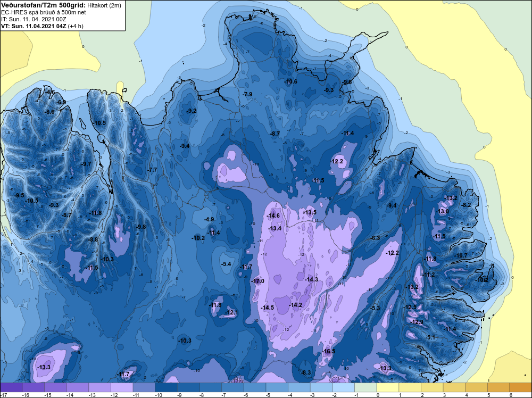532x398 pixels.
Task: Click the -5.4 temperature value
Action: click(x=226, y=264)
